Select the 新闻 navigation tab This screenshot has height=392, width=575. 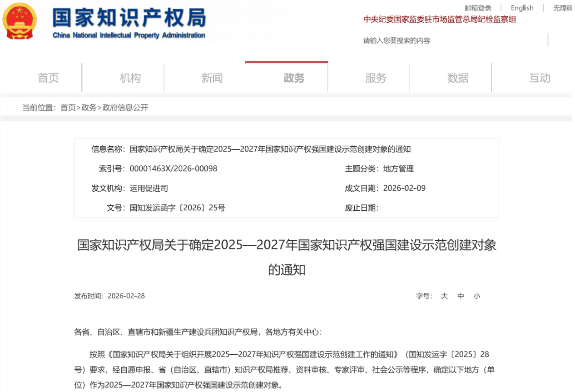coord(212,78)
